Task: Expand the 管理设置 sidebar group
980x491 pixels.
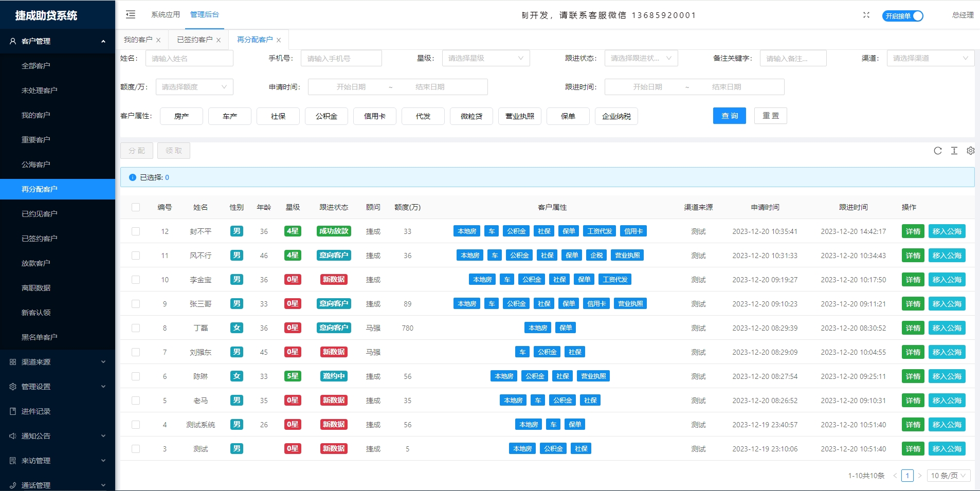Action: [x=103, y=387]
